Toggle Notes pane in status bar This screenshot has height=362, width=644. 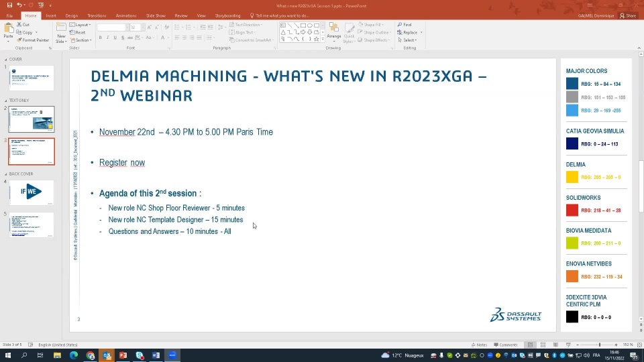coord(479,345)
